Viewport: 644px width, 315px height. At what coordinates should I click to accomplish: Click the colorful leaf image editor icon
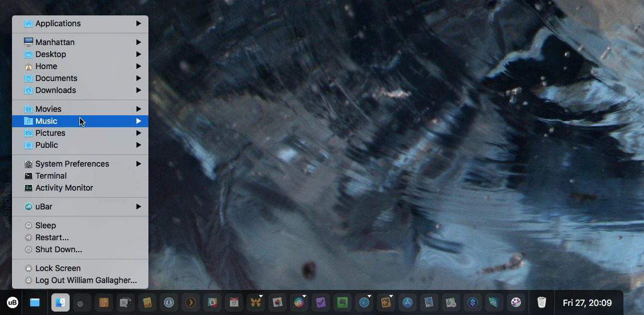click(x=277, y=302)
